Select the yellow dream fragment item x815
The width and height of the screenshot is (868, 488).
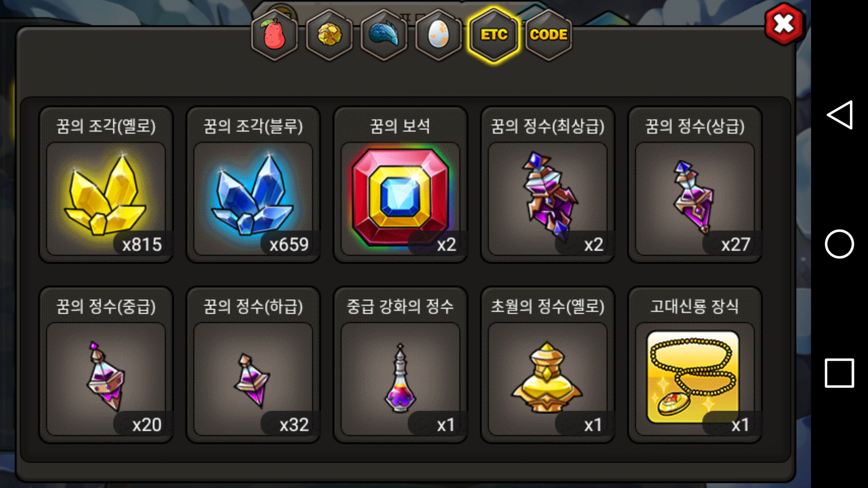106,185
